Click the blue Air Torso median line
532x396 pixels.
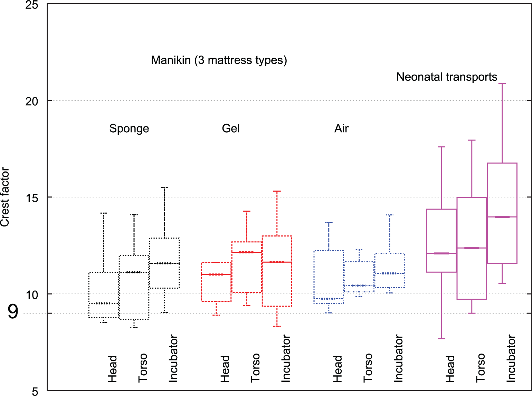[359, 286]
